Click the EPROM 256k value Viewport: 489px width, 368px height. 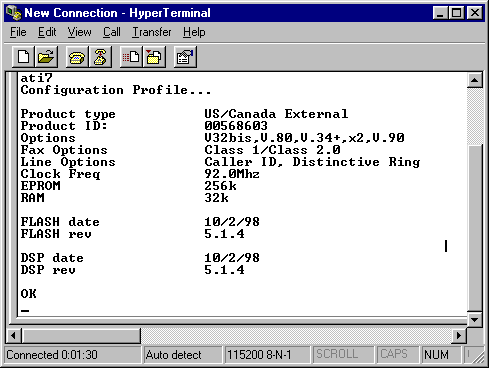(x=220, y=186)
